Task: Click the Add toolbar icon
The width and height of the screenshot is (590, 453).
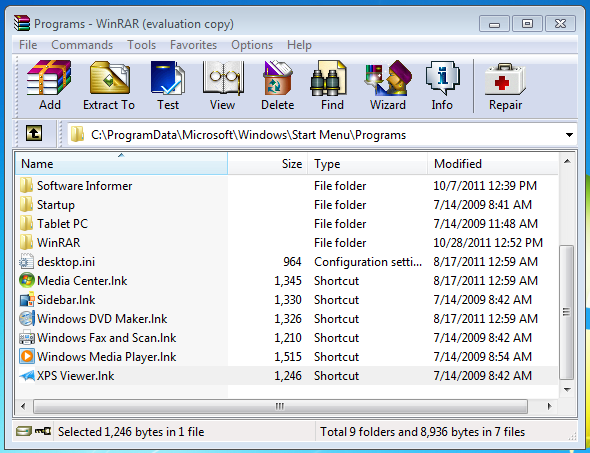Action: tap(49, 78)
